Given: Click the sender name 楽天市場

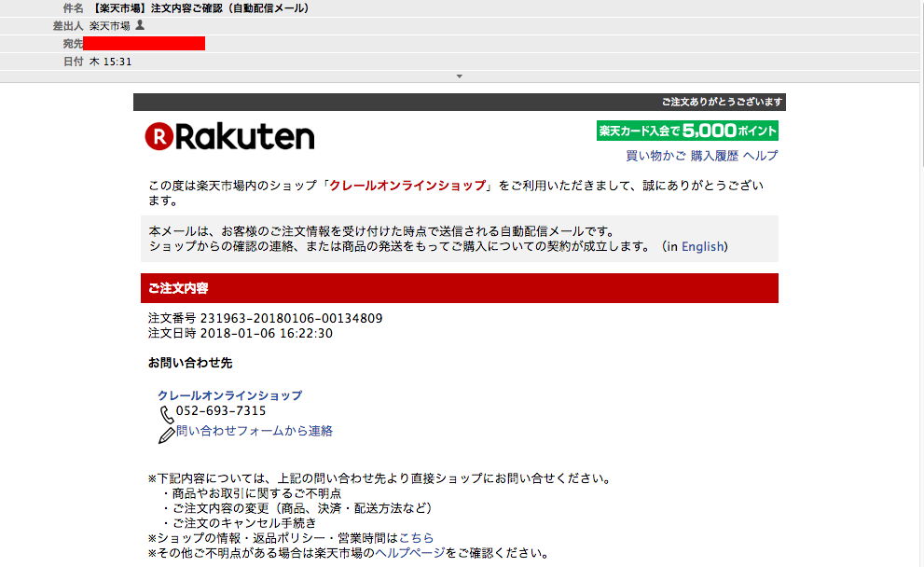Looking at the screenshot, I should point(110,26).
